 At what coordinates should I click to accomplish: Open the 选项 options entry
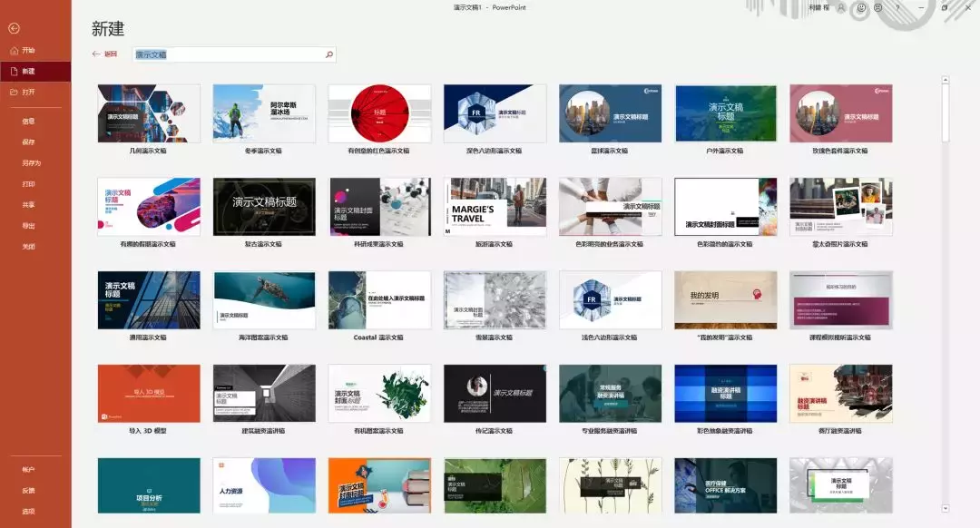coord(29,511)
